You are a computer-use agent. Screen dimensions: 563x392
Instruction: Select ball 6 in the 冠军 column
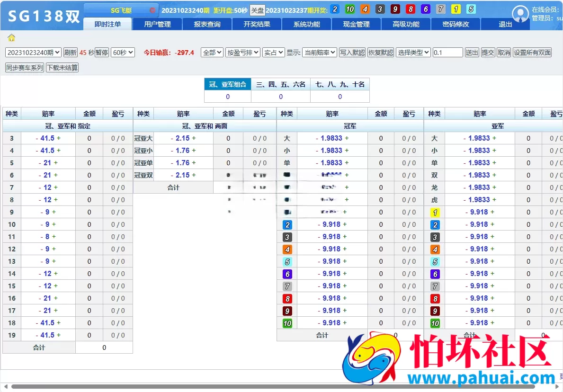click(x=287, y=274)
